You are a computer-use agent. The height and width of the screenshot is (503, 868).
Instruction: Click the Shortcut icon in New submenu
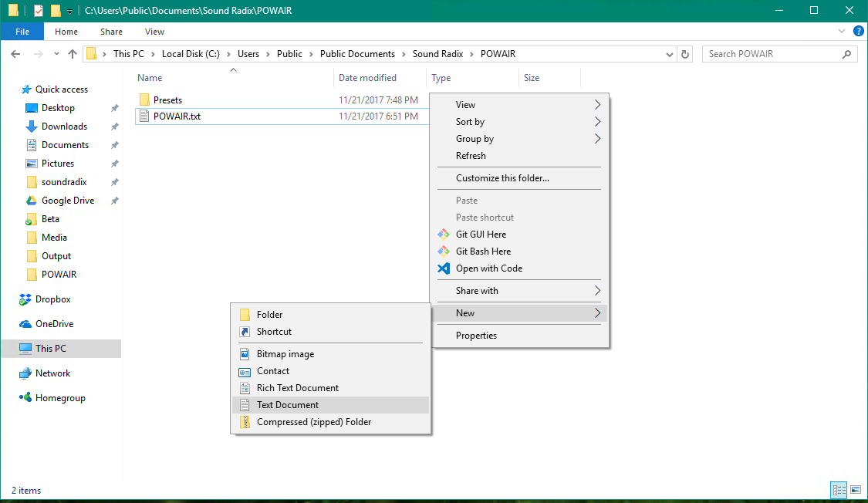(245, 332)
